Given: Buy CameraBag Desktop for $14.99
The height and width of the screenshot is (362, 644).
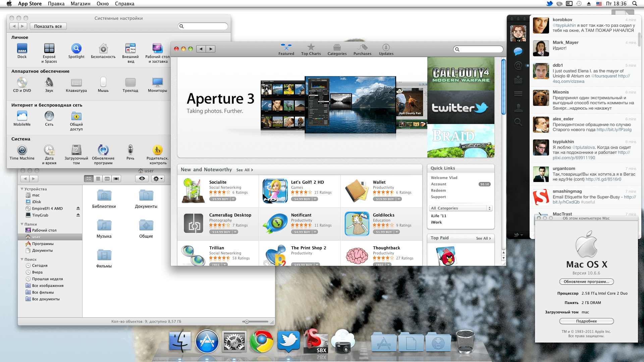Looking at the screenshot, I should click(221, 232).
